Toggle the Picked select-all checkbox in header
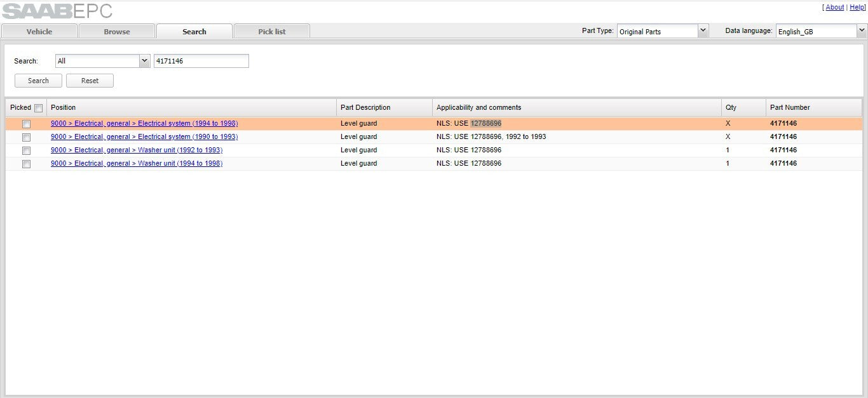 [39, 108]
